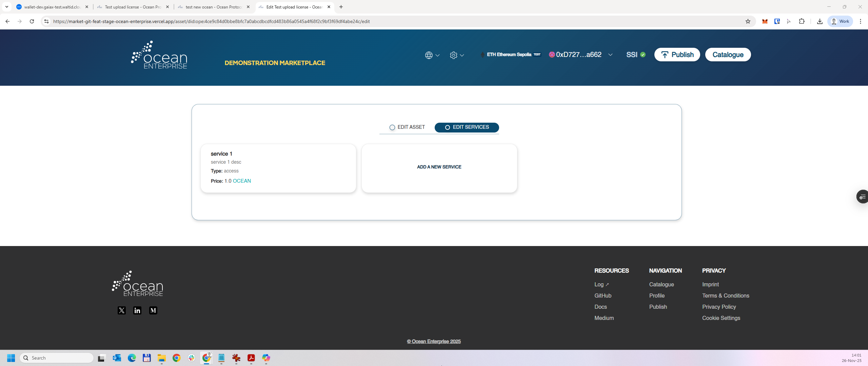Bookmark page with the star icon
Image resolution: width=868 pixels, height=366 pixels.
(748, 21)
